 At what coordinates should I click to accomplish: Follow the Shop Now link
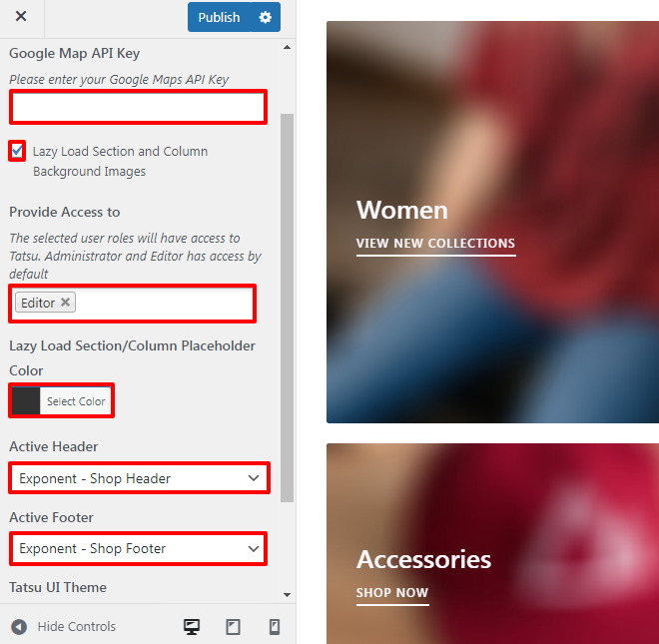pos(392,593)
